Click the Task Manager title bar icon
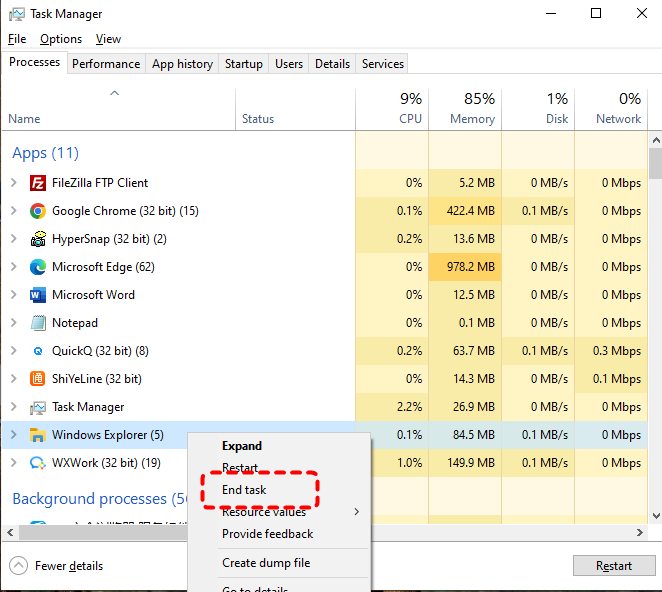 pos(17,14)
